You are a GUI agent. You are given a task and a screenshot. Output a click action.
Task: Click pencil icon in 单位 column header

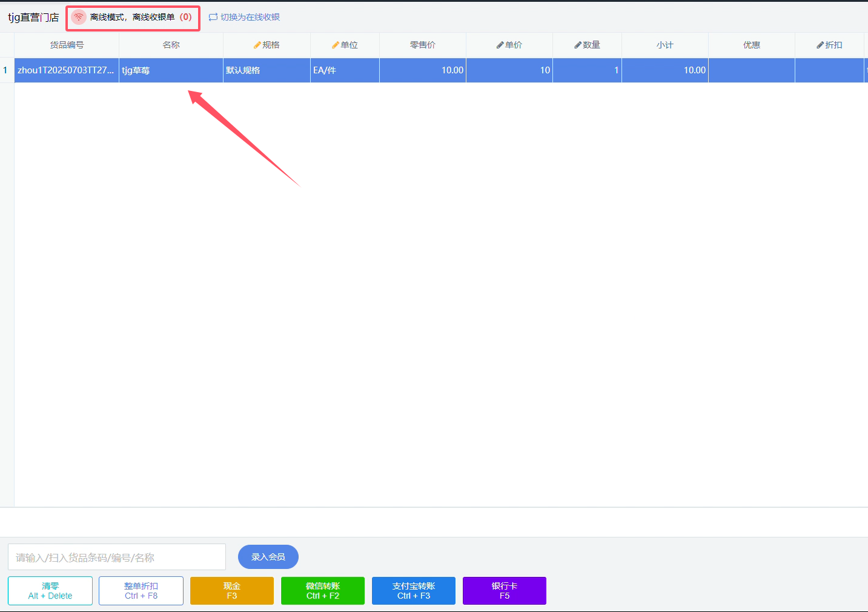[336, 45]
